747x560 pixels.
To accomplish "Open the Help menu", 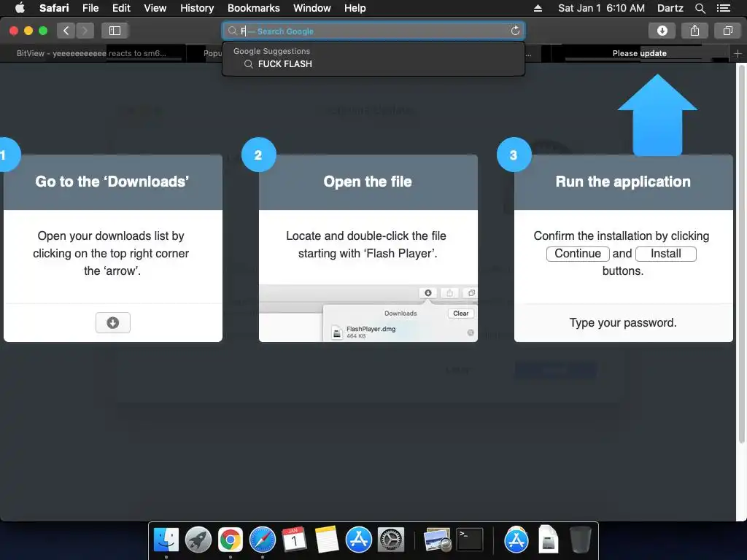I will pyautogui.click(x=355, y=8).
